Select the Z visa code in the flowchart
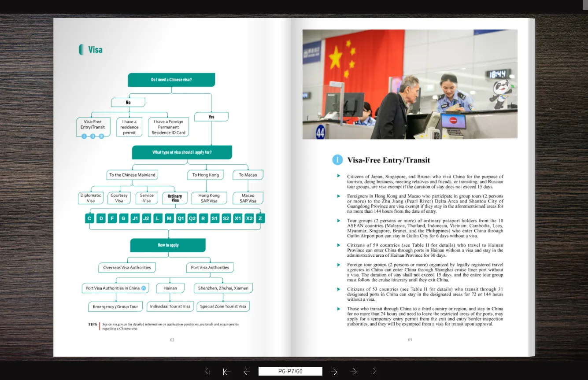 [260, 218]
